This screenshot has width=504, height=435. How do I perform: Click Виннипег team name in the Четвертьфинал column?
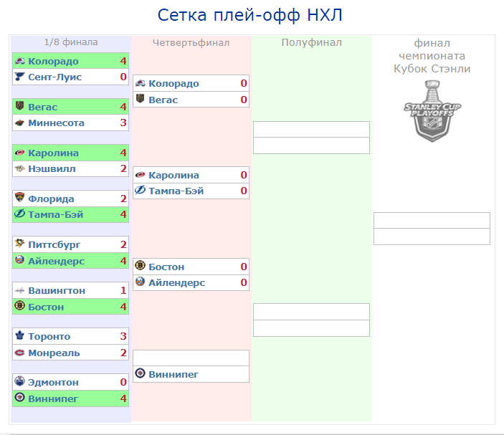coord(173,374)
